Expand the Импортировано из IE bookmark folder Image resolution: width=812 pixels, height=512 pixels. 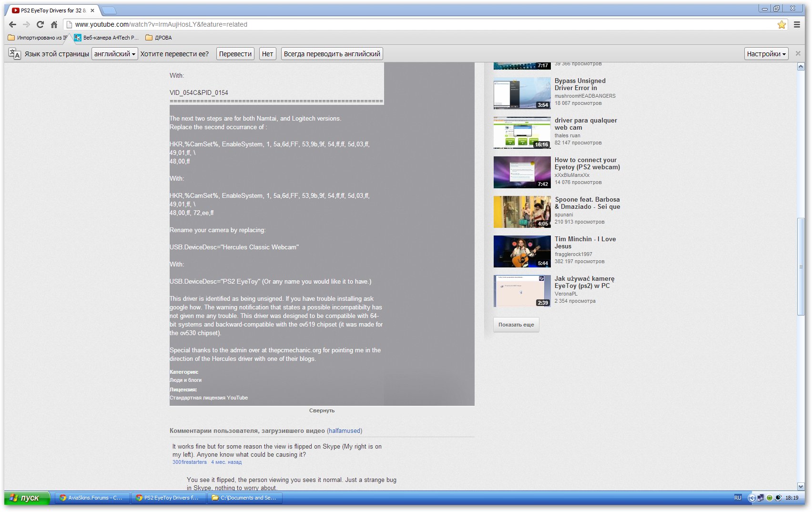coord(38,38)
